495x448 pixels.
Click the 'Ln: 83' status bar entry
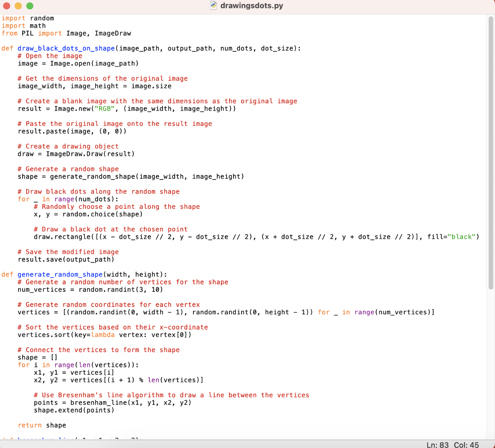point(438,445)
